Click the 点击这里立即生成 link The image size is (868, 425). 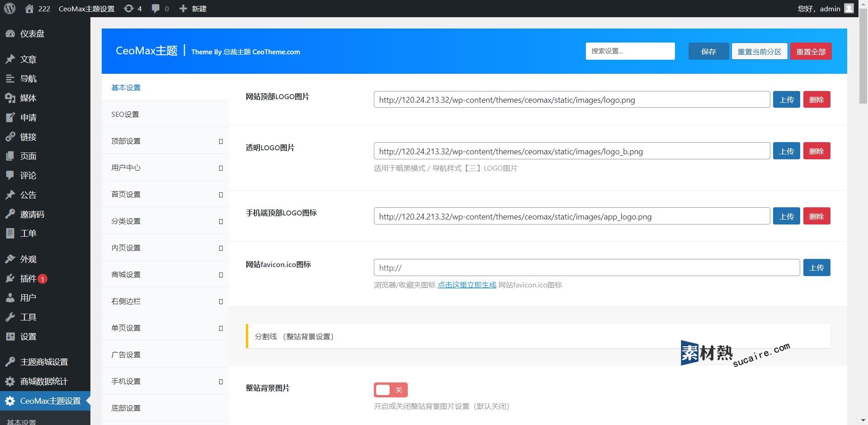click(467, 285)
